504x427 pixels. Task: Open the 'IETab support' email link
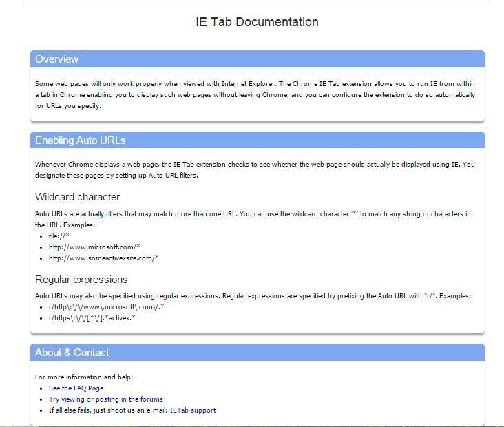(192, 410)
